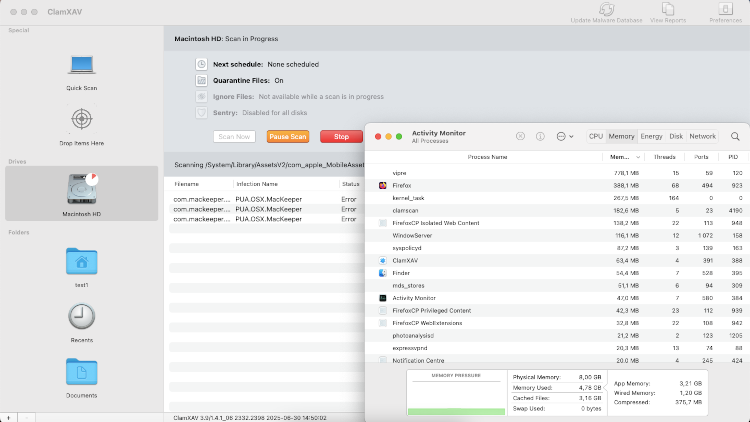Select the expressvpnd process row
The width and height of the screenshot is (750, 422).
tap(558, 348)
